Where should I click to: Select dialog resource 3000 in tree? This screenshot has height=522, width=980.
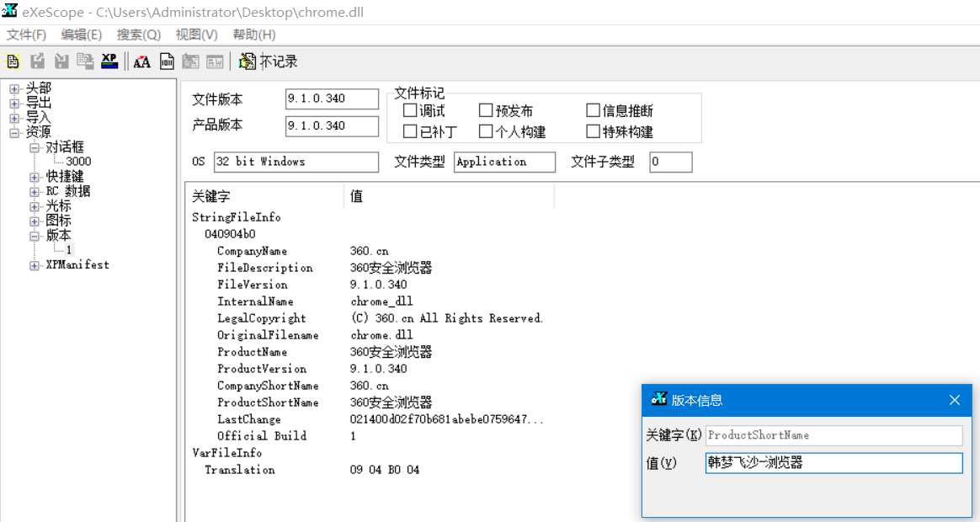(x=79, y=162)
